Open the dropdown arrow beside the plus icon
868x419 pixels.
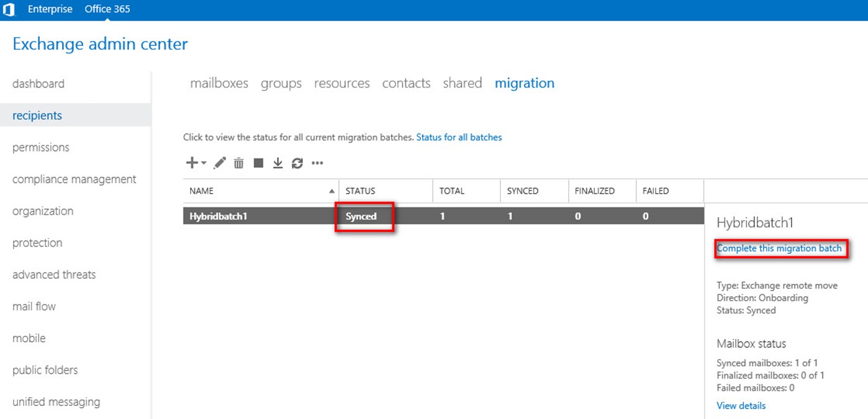click(204, 163)
